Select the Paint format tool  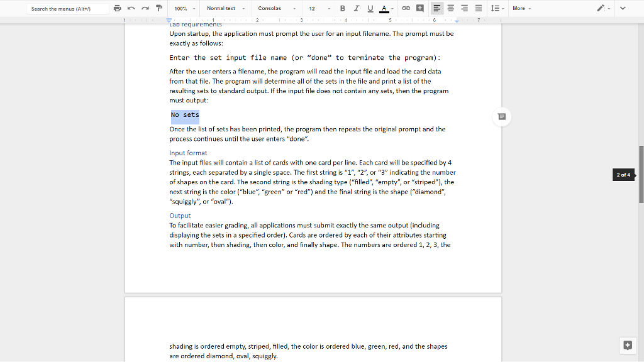pos(159,8)
